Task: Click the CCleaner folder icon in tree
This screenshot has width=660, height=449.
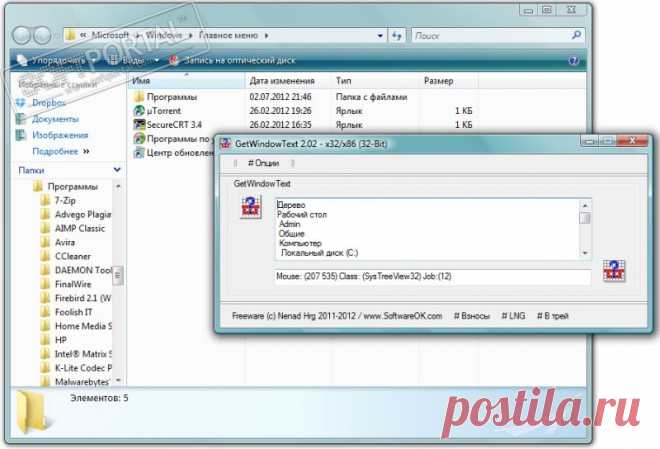Action: (45, 256)
